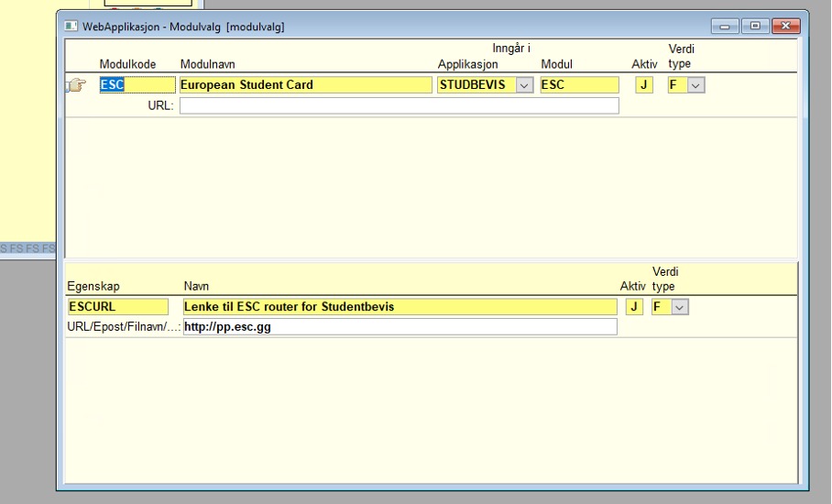Click the Modul field with ESC

(x=579, y=85)
